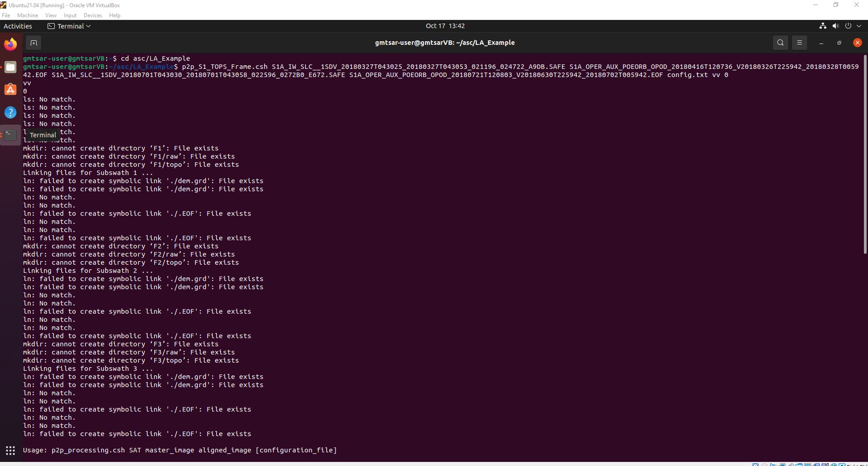The image size is (868, 466).
Task: Open the Devices menu in VirtualBox
Action: pos(92,15)
